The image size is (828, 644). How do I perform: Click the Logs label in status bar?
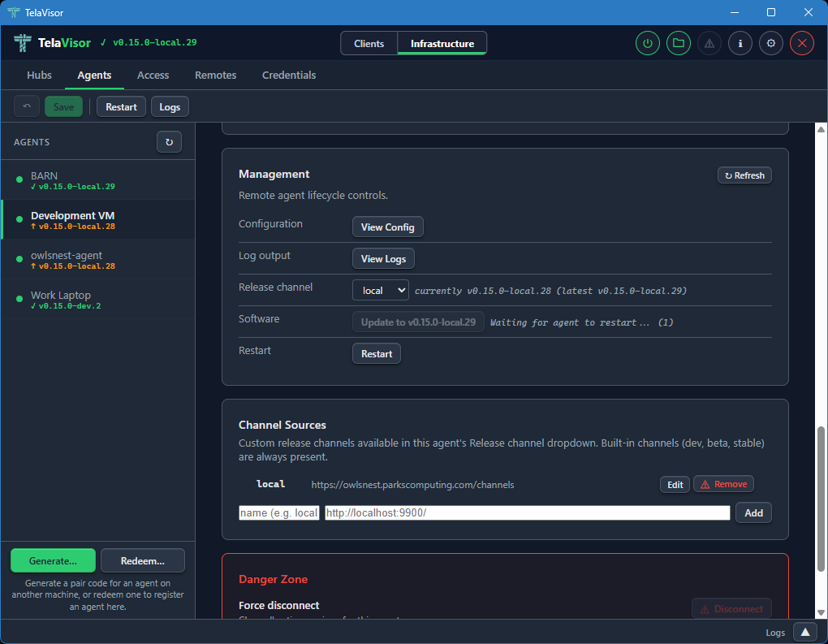click(775, 633)
